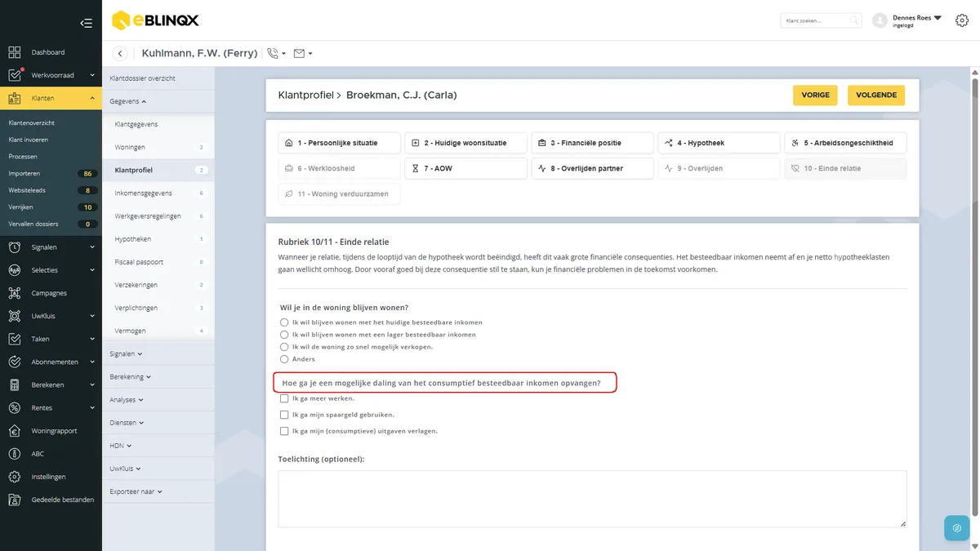The height and width of the screenshot is (551, 980).
Task: Switch to "7 - AOW" tab
Action: click(x=466, y=168)
